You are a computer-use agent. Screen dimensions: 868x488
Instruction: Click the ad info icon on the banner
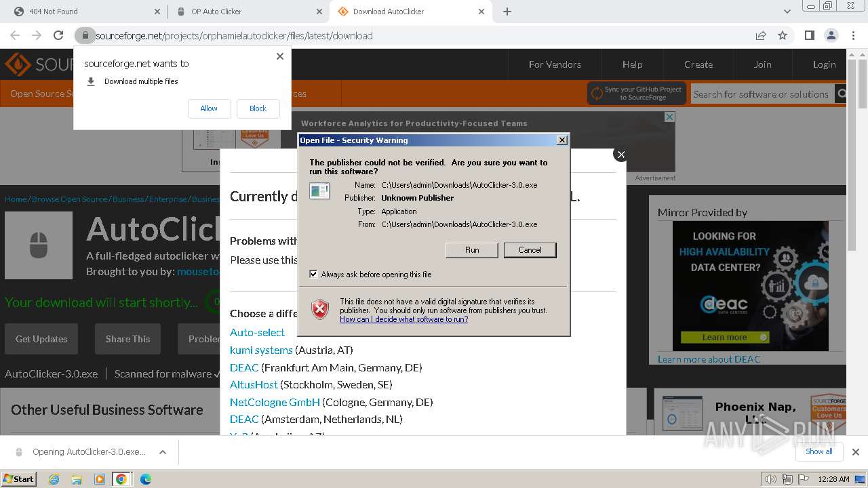tap(669, 117)
